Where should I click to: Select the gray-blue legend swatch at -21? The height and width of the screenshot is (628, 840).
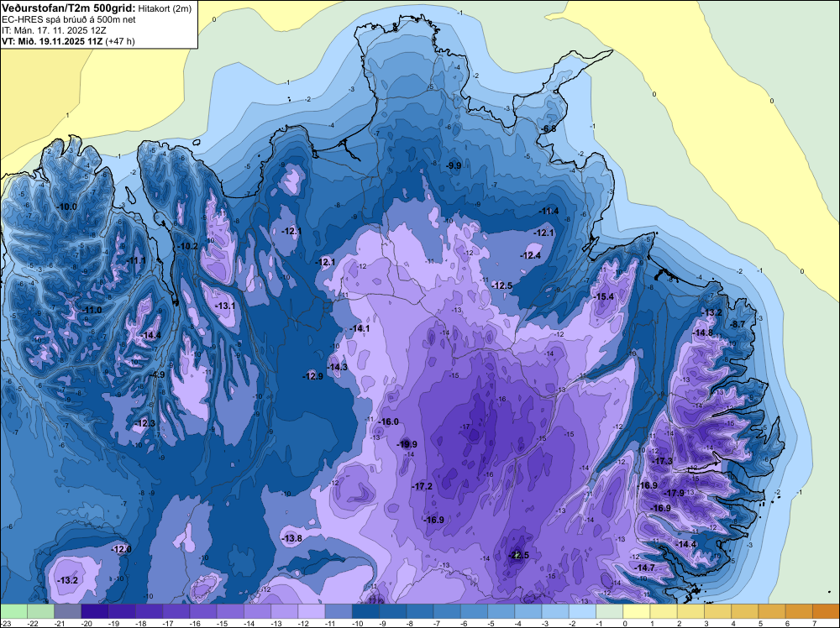pyautogui.click(x=68, y=611)
